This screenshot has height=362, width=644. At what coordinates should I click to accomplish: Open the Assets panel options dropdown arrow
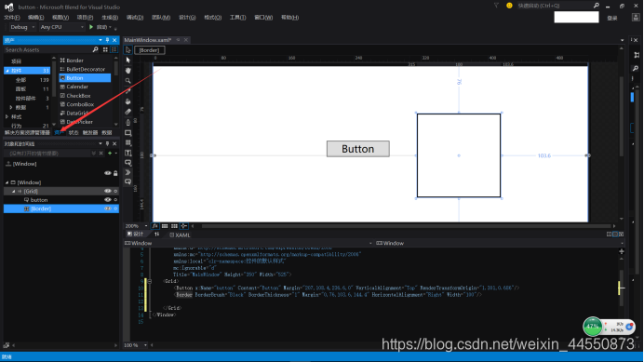point(101,40)
